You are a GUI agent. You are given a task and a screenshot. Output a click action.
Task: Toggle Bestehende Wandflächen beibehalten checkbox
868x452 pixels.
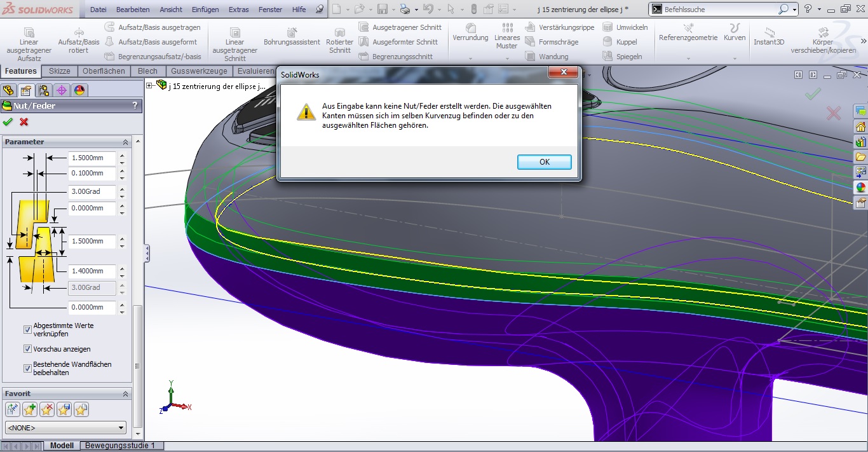tap(27, 368)
